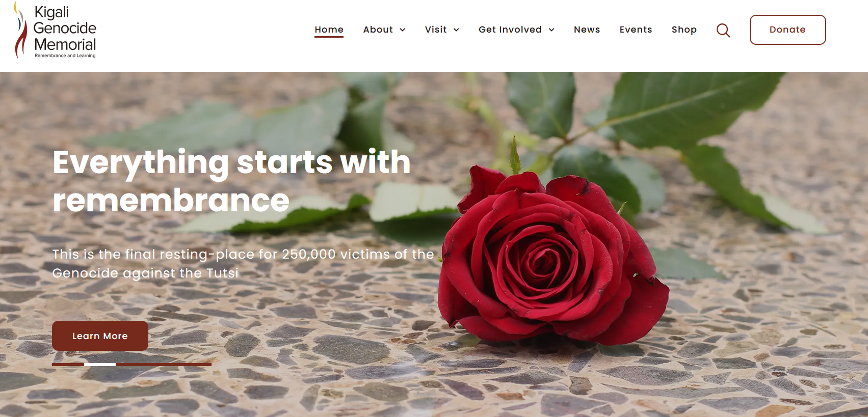Image resolution: width=868 pixels, height=417 pixels.
Task: Visit the Shop menu item
Action: tap(684, 30)
